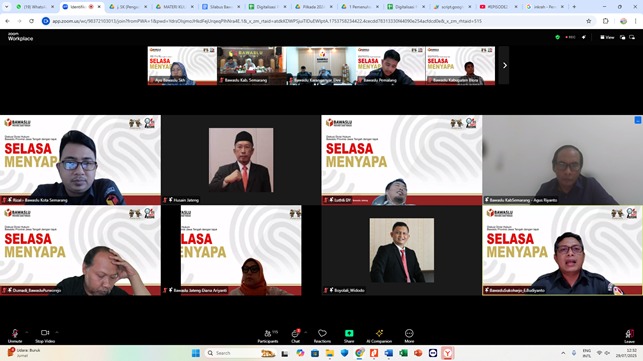
Task: Click the green Share screen button
Action: pos(349,336)
